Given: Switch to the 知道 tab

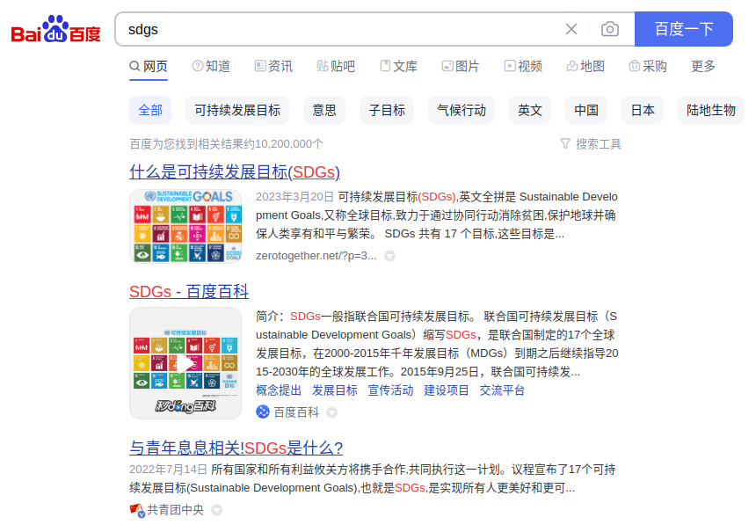Looking at the screenshot, I should pyautogui.click(x=211, y=66).
